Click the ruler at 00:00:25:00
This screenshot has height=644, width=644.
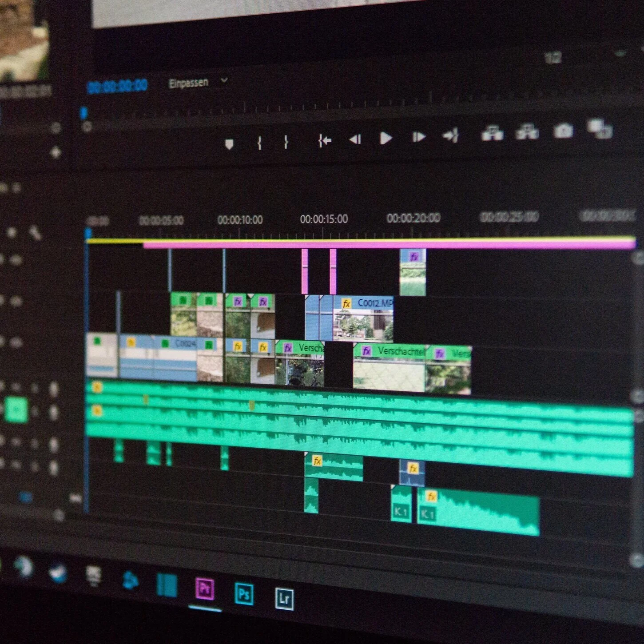(x=509, y=217)
